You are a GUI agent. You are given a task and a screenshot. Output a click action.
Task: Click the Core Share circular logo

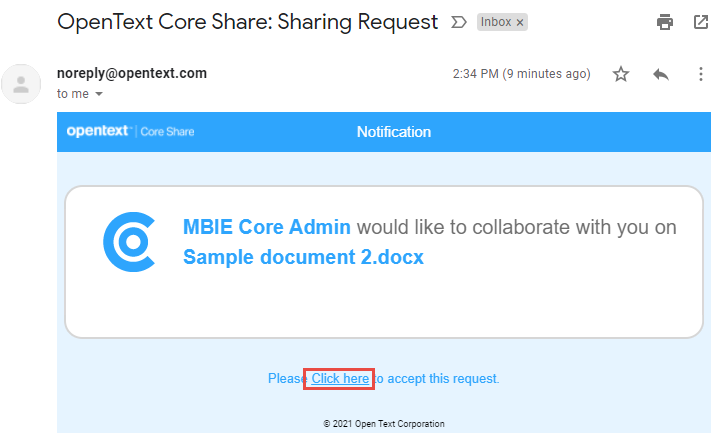point(129,242)
